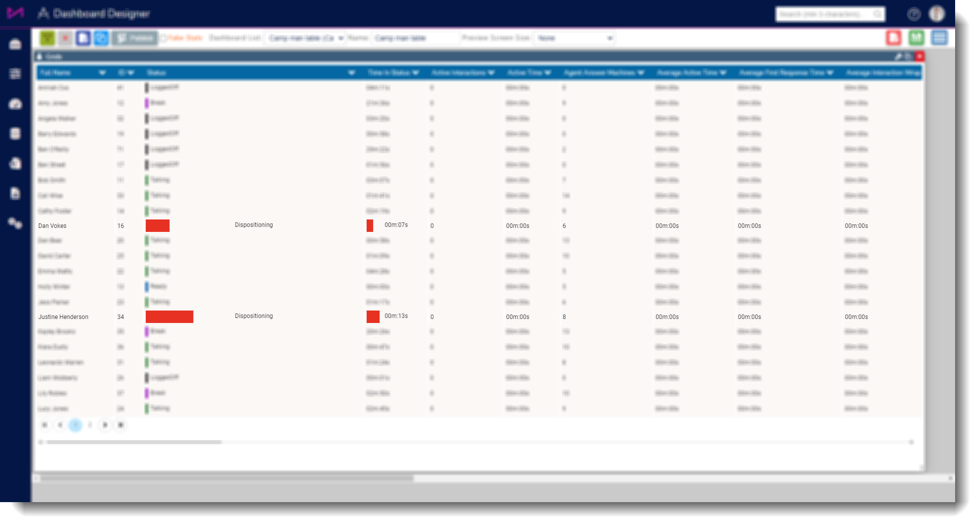The image size is (980, 527).
Task: Select the 'Dan Vokes' name cell
Action: point(52,226)
